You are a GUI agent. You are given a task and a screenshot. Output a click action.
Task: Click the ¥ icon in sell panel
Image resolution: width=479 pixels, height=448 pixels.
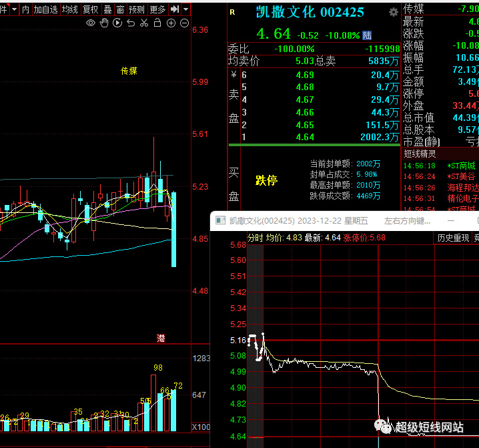click(233, 74)
